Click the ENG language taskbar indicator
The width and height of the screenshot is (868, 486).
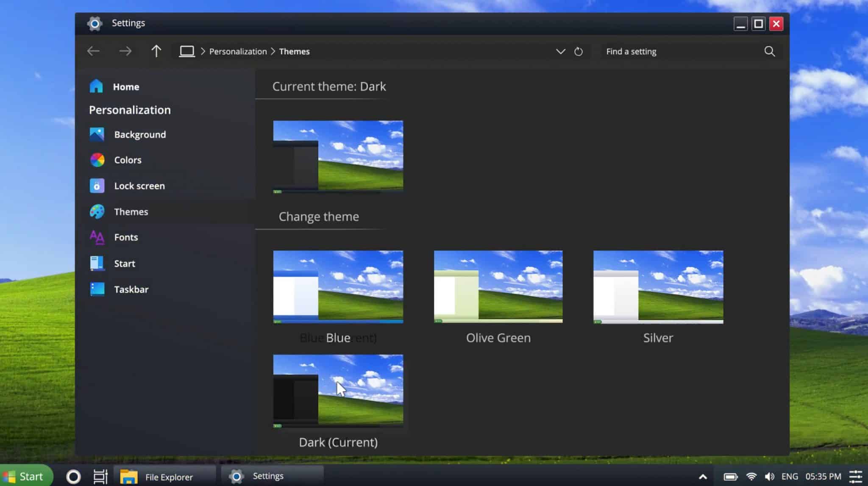[789, 476]
